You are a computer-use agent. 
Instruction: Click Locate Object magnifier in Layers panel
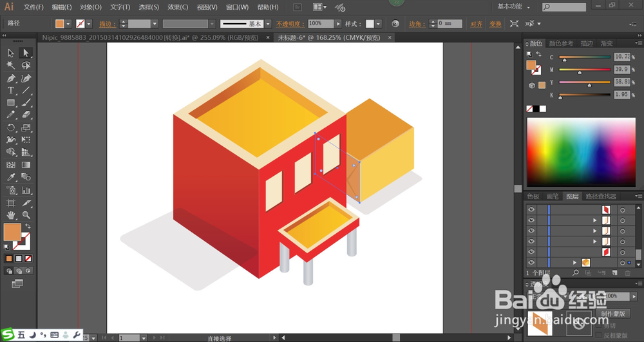[576, 272]
